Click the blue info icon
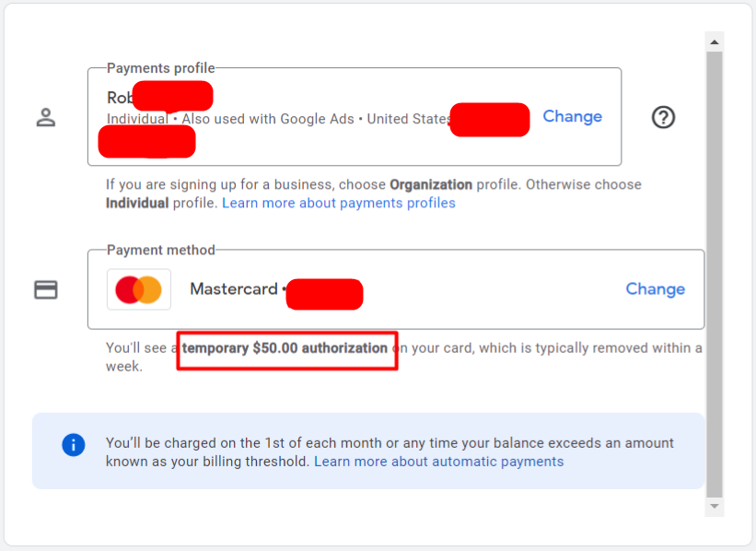This screenshot has width=756, height=551. point(74,444)
